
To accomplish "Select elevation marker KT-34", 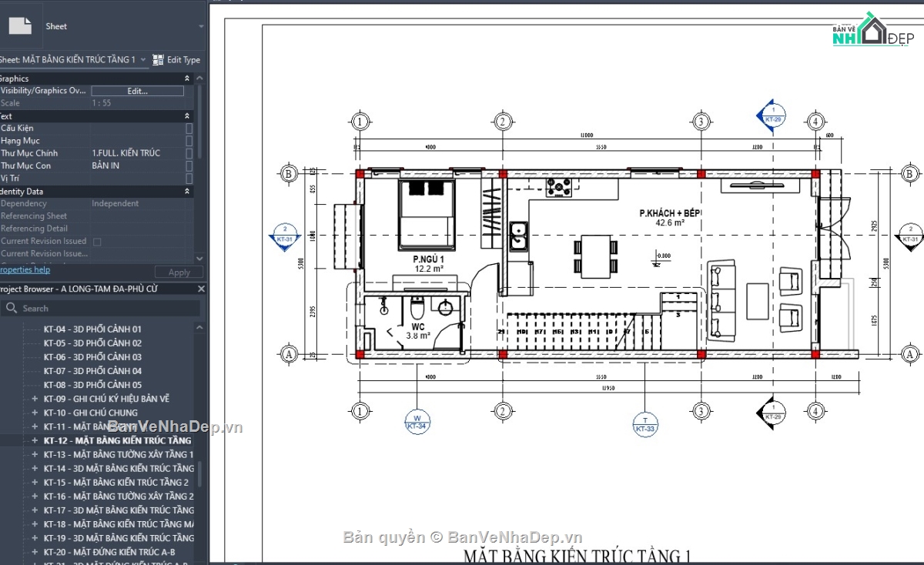I will [x=417, y=422].
